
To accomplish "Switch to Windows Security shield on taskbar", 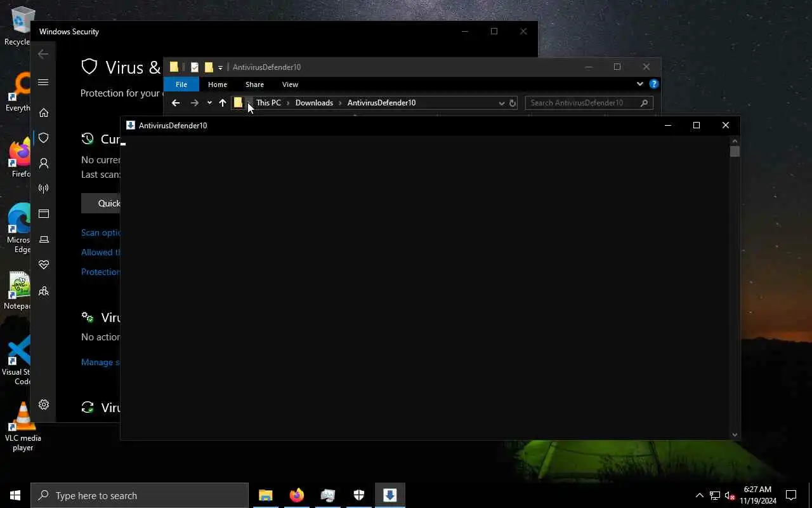I will [x=358, y=495].
